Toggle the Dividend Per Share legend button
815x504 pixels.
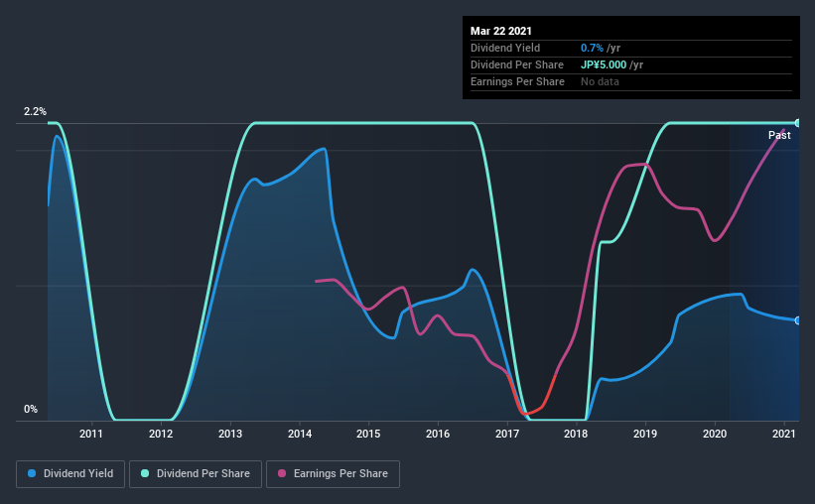[196, 474]
